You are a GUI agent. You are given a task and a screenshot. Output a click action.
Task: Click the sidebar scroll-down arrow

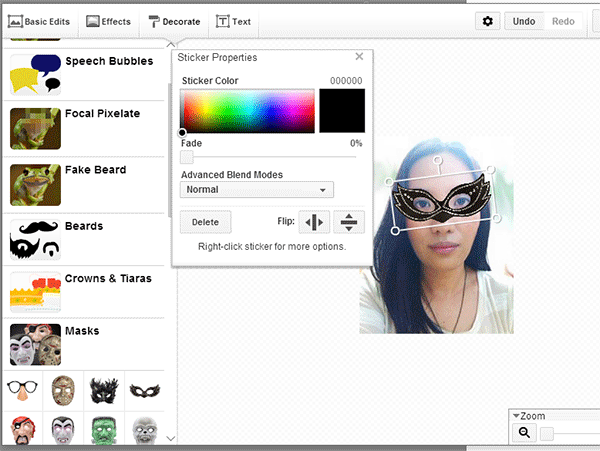click(171, 438)
